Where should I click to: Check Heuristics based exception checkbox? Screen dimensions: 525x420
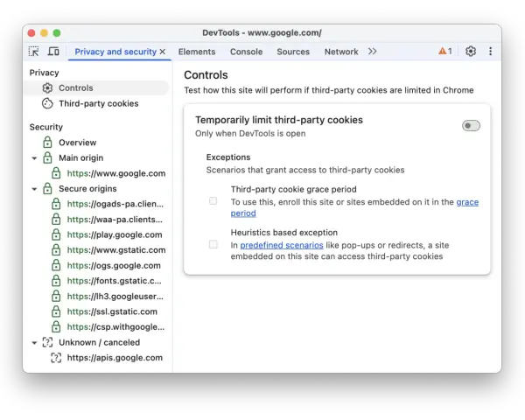213,244
